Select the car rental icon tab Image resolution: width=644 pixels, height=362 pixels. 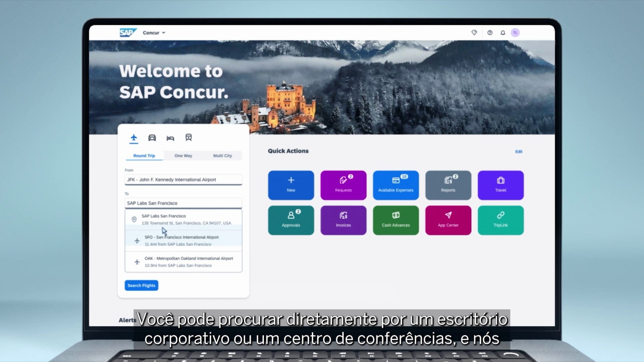pos(152,138)
